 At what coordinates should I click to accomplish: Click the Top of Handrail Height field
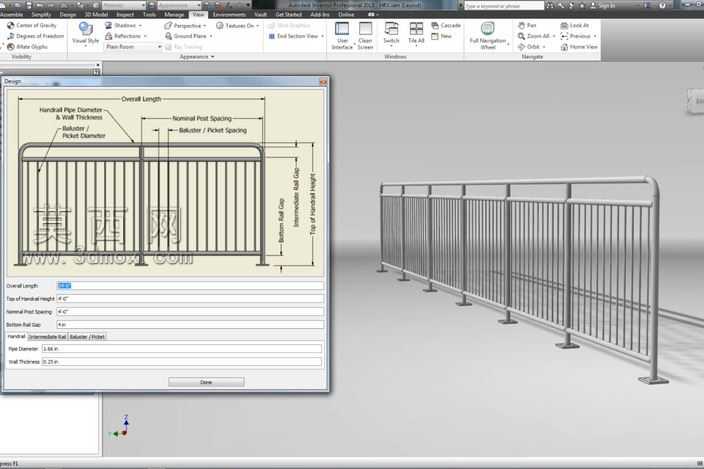click(x=189, y=298)
